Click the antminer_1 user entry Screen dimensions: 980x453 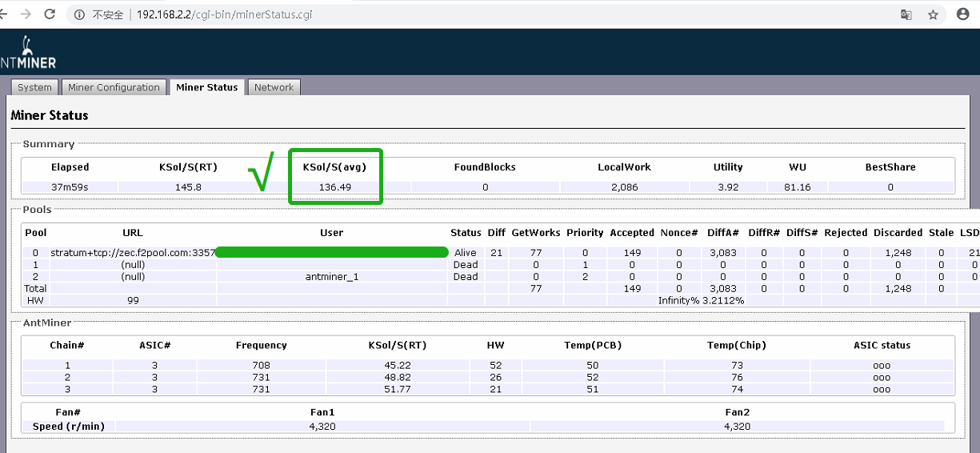pos(331,277)
